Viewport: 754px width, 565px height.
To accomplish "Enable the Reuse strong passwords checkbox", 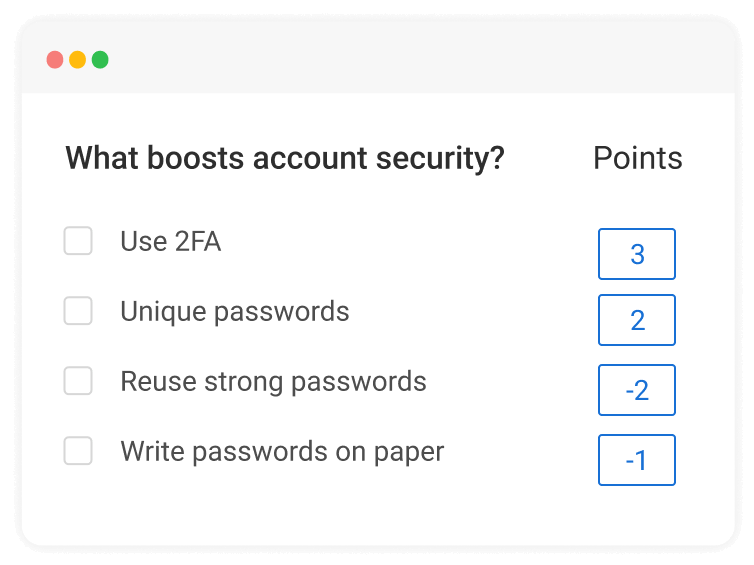I will click(78, 381).
